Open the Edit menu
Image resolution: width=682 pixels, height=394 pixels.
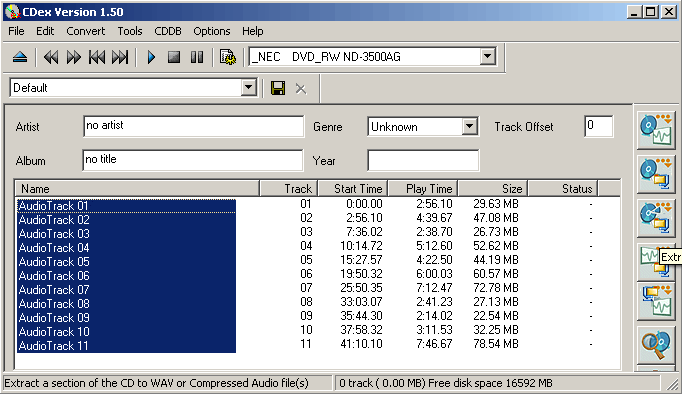point(45,31)
